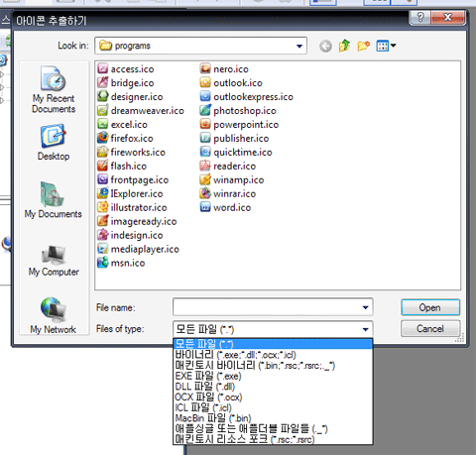Go back to previous folder
Image resolution: width=476 pixels, height=455 pixels.
point(325,46)
